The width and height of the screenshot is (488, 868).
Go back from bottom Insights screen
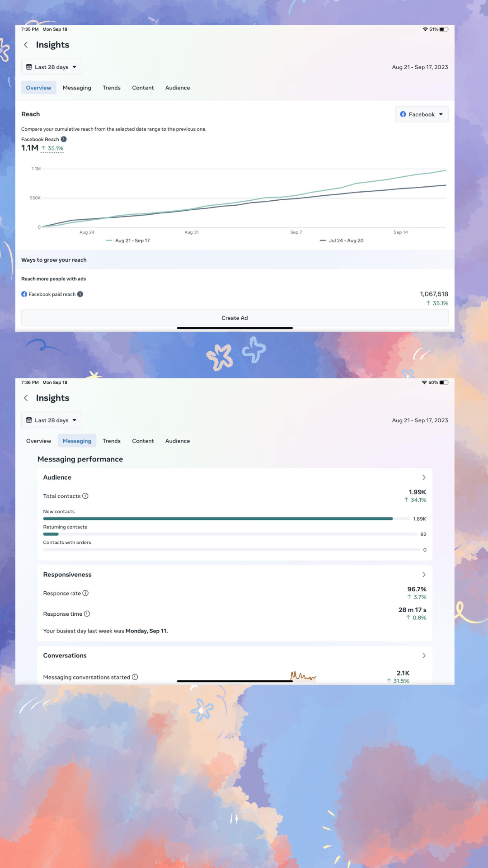coord(26,398)
